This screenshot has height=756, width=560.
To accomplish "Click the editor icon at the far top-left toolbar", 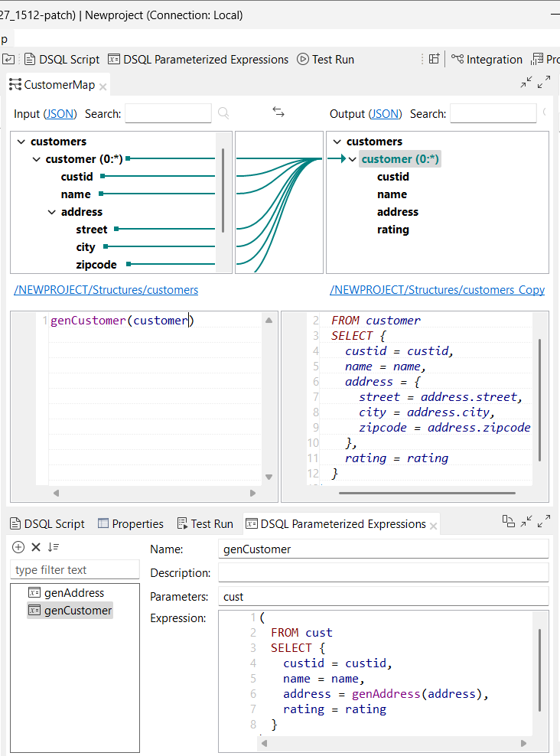I will [8, 59].
